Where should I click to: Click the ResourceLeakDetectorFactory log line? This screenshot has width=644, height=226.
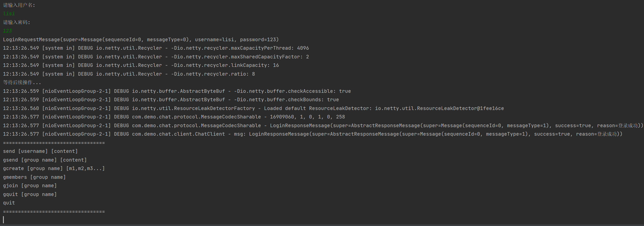(253, 108)
